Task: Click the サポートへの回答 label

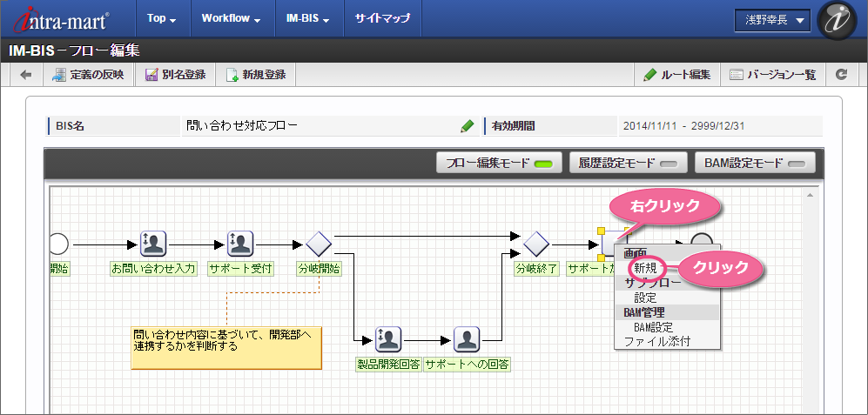Action: (467, 364)
